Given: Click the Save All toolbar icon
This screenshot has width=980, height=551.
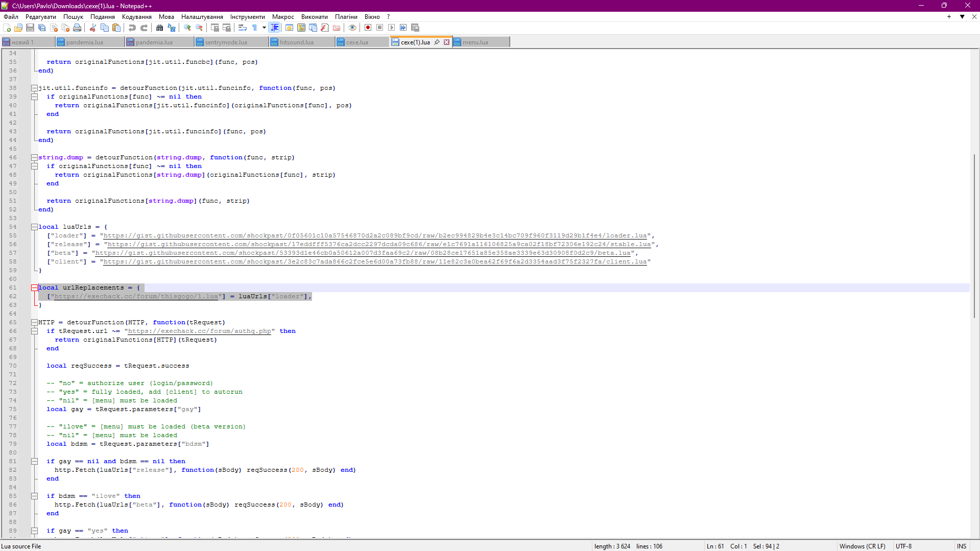Looking at the screenshot, I should tap(42, 28).
